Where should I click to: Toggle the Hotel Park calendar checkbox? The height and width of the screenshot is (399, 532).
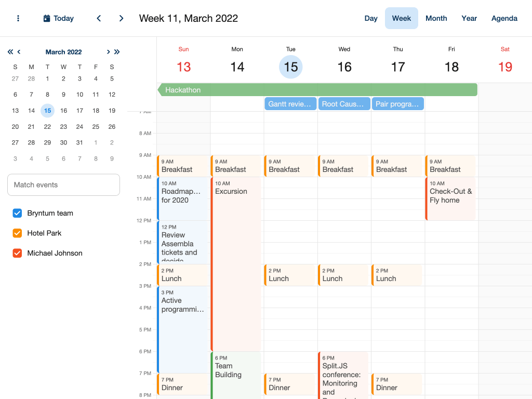coord(17,233)
